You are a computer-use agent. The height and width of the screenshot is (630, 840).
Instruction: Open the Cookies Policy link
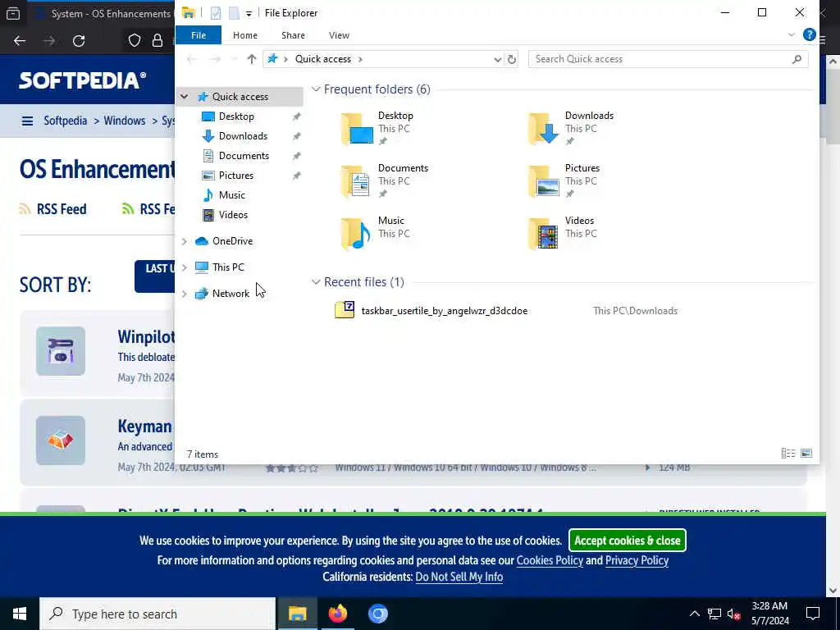pyautogui.click(x=550, y=560)
